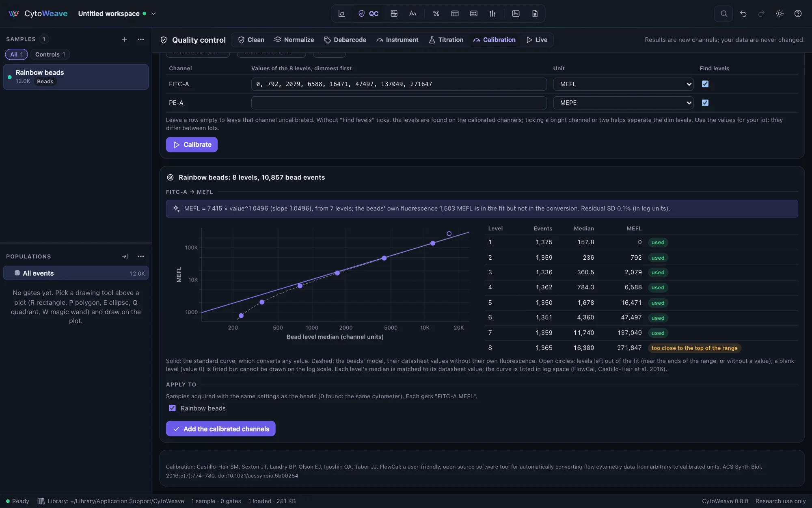Click the FITC-A level values field
Screen dimensions: 812x508
point(399,84)
